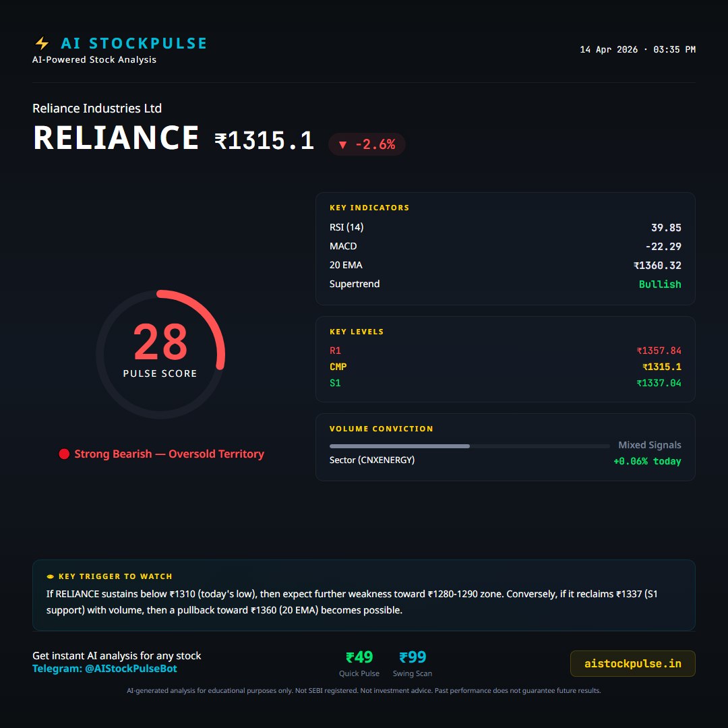Click the VOLUME CONVICTION heading
728x728 pixels.
[381, 429]
